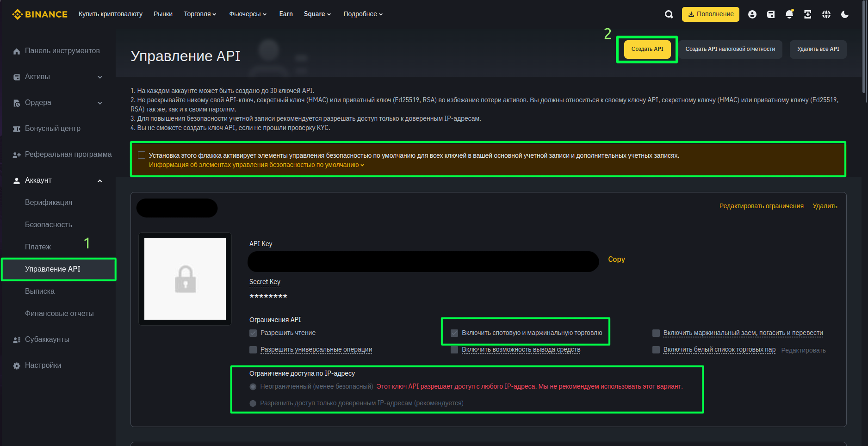Open the Earn menu item

point(286,14)
